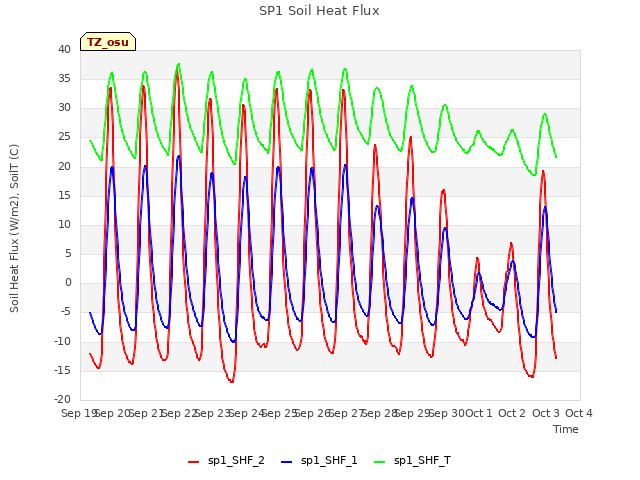Click the y-axis tick value 20
The height and width of the screenshot is (480, 640).
pyautogui.click(x=64, y=166)
